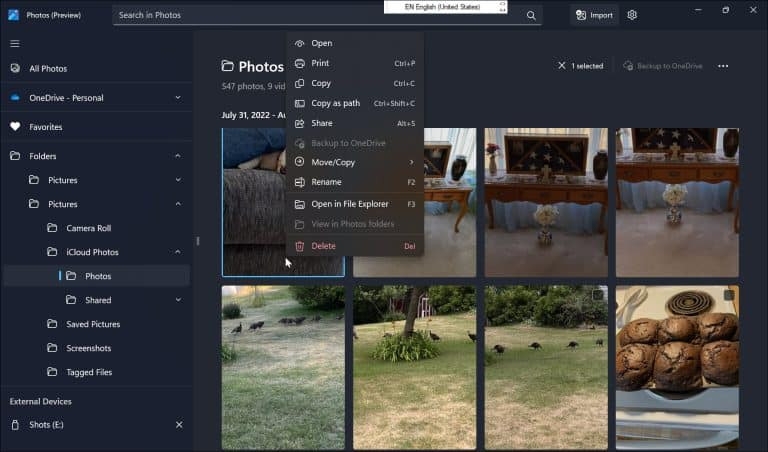
Task: Select Open from context menu
Action: (x=355, y=43)
